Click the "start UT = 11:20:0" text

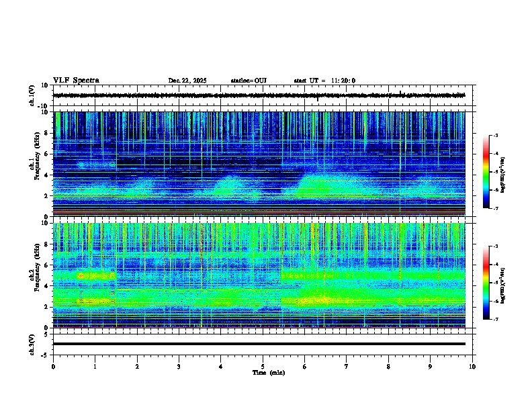click(324, 81)
